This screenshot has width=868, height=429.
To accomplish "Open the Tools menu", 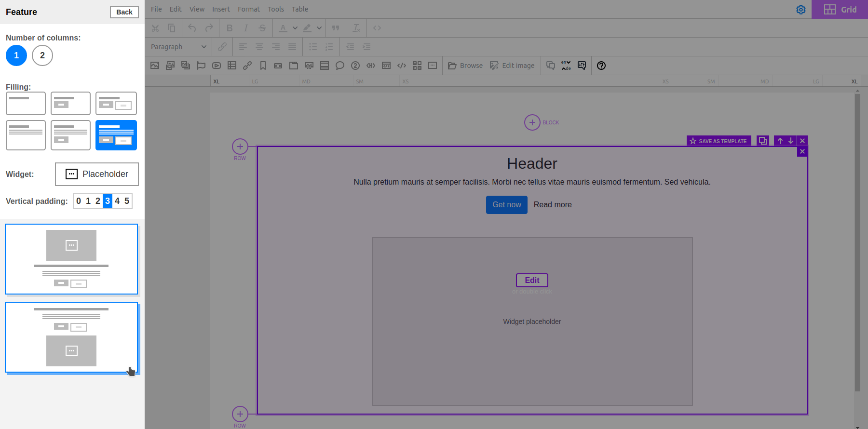I will tap(276, 9).
